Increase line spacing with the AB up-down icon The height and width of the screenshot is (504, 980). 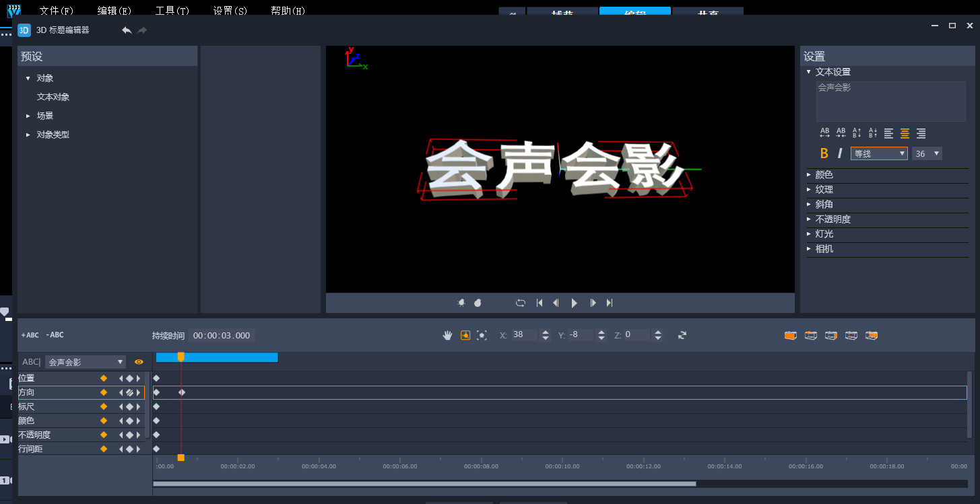tap(857, 133)
